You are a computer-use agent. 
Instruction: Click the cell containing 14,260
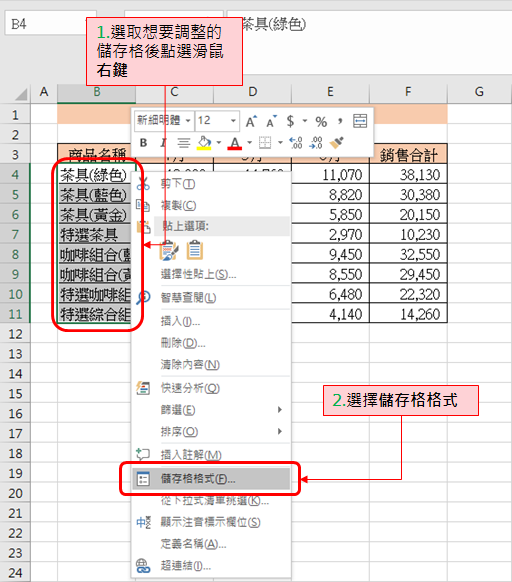(x=408, y=314)
